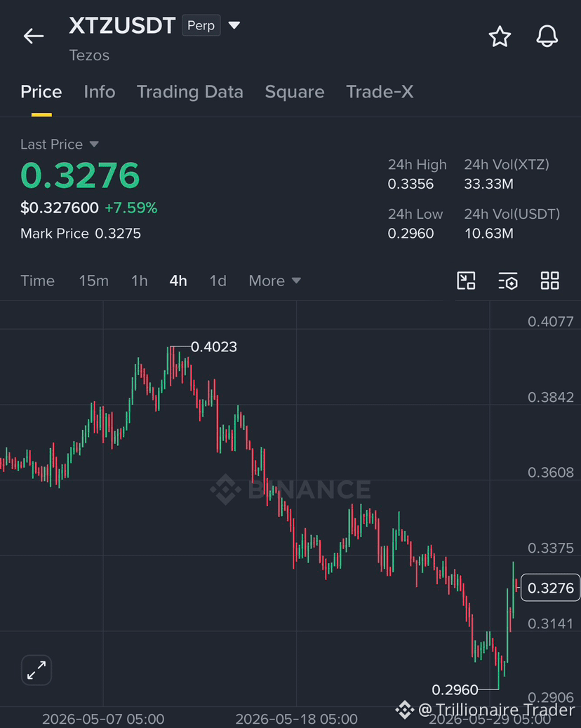Open the grid layout icon
This screenshot has width=581, height=728.
tap(550, 281)
